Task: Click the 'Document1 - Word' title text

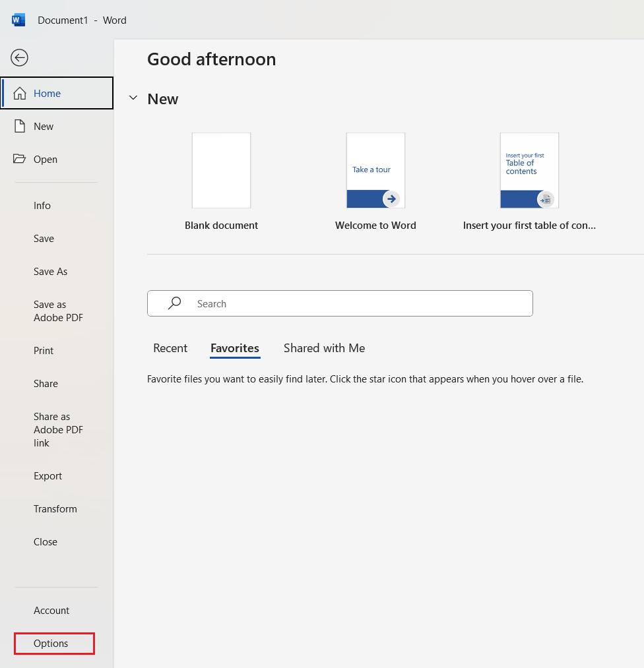Action: pyautogui.click(x=82, y=20)
